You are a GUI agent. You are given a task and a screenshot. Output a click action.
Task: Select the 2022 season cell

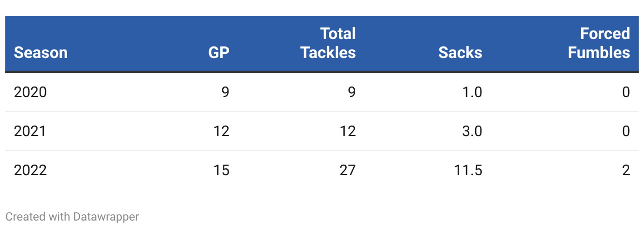click(x=30, y=170)
